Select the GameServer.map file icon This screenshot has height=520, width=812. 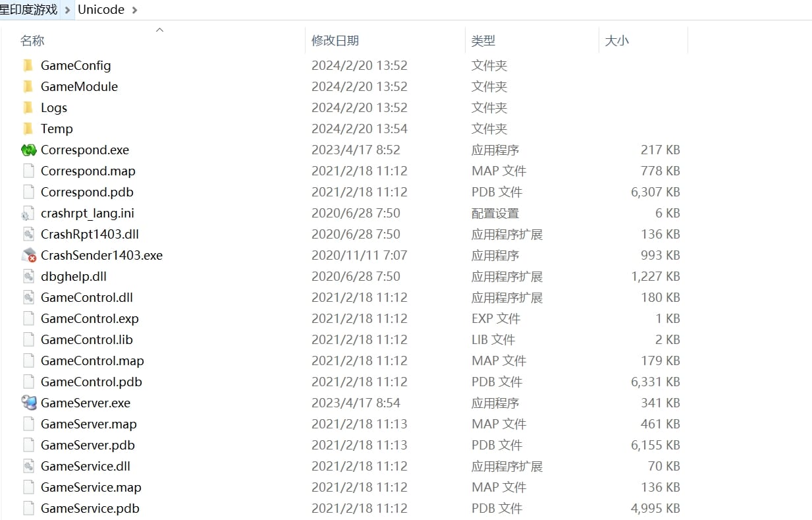pyautogui.click(x=28, y=424)
